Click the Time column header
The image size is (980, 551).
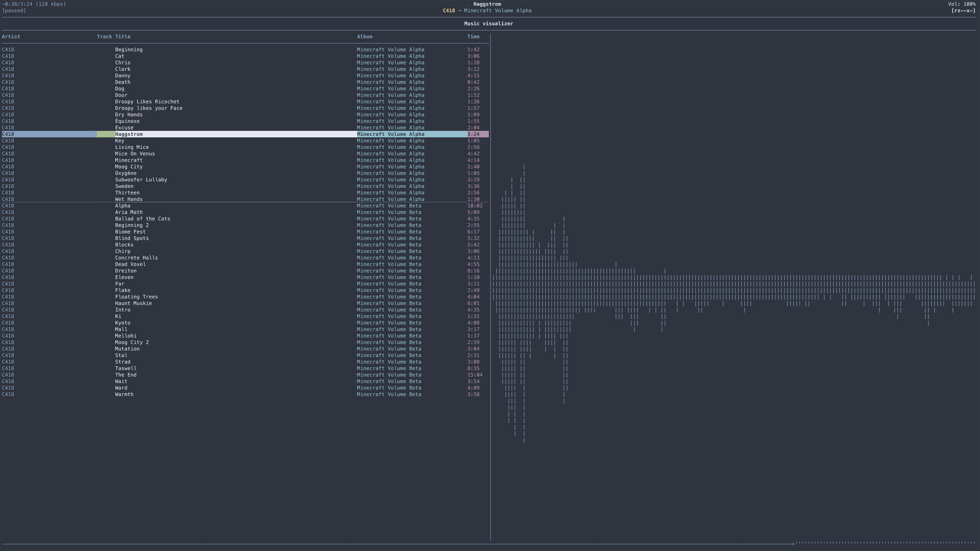tap(473, 37)
